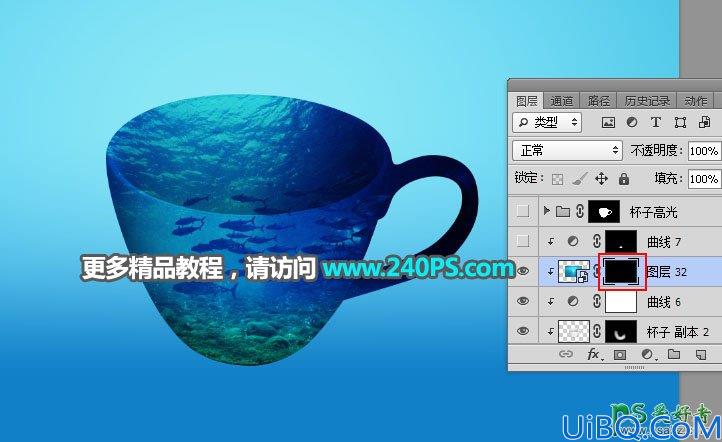Image resolution: width=722 pixels, height=442 pixels.
Task: Filter layers by text type
Action: pos(656,122)
